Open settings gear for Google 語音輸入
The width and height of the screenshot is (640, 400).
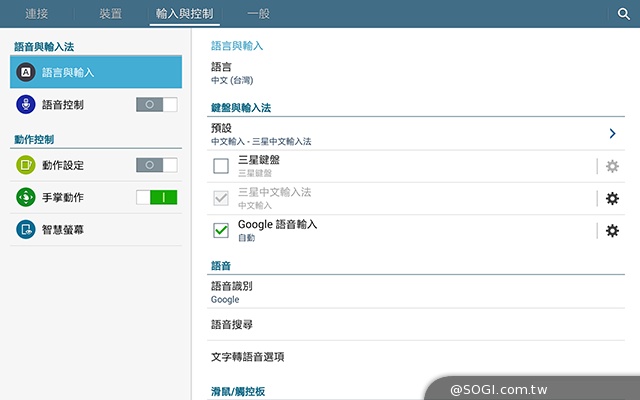click(612, 231)
